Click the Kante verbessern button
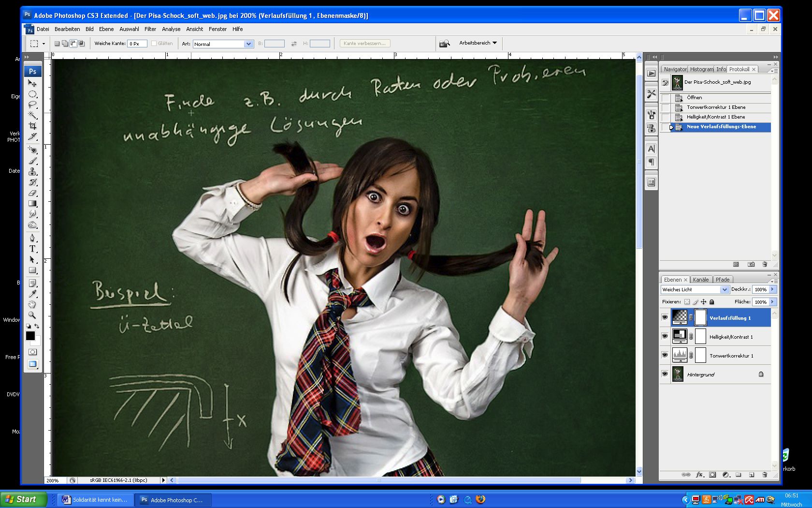 [364, 43]
